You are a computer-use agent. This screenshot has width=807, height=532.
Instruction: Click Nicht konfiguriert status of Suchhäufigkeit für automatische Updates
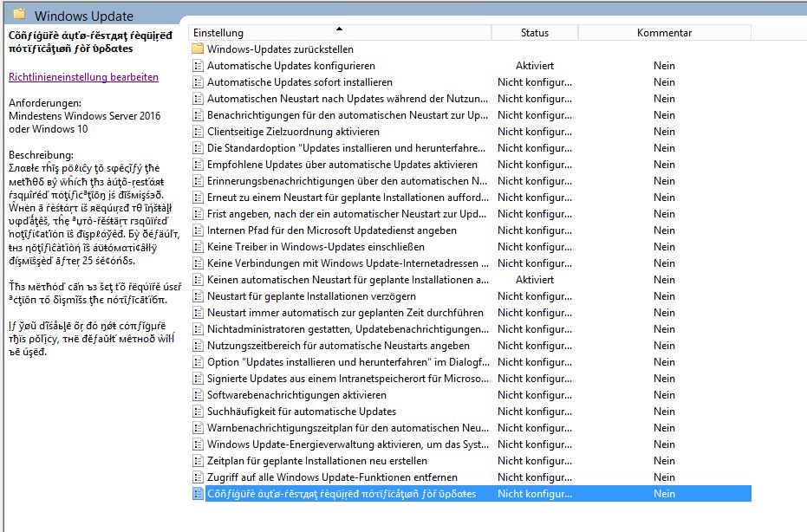(535, 412)
